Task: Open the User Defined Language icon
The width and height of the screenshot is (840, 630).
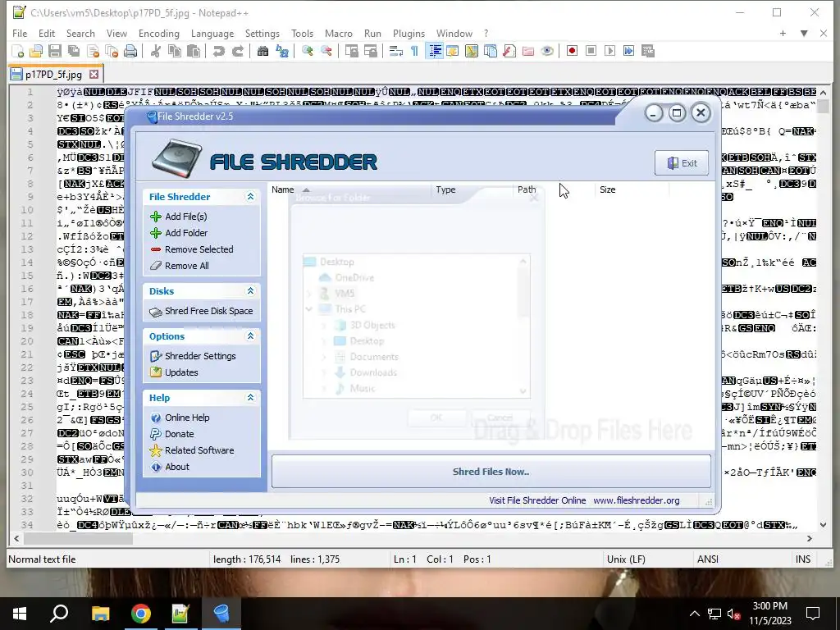Action: point(453,52)
